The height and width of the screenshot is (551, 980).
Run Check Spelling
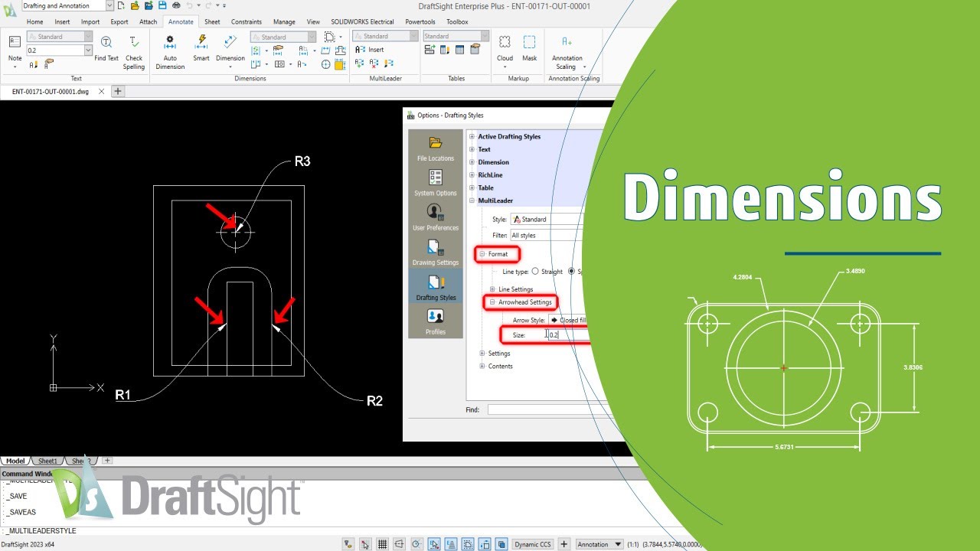134,52
